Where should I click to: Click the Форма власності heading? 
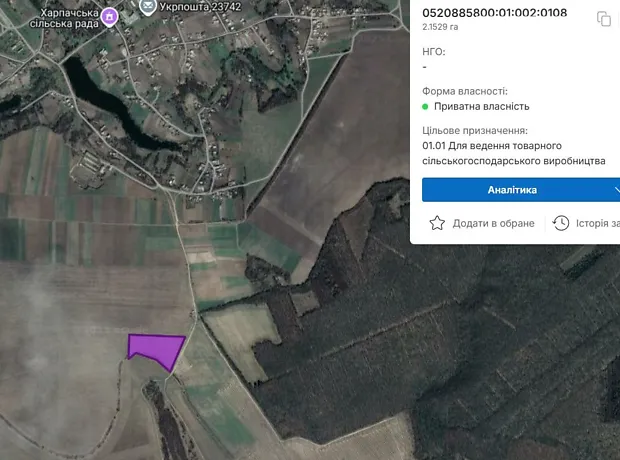[471, 90]
